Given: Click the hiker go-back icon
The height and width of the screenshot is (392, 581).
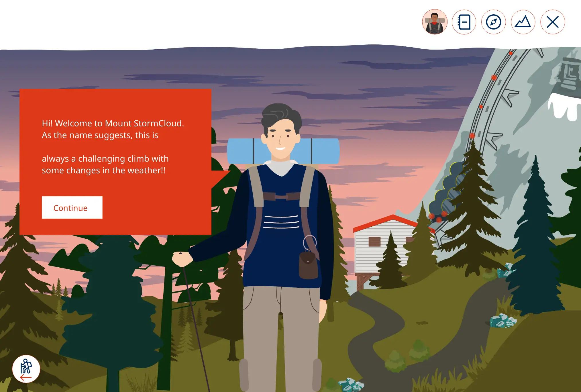Looking at the screenshot, I should pyautogui.click(x=26, y=369).
